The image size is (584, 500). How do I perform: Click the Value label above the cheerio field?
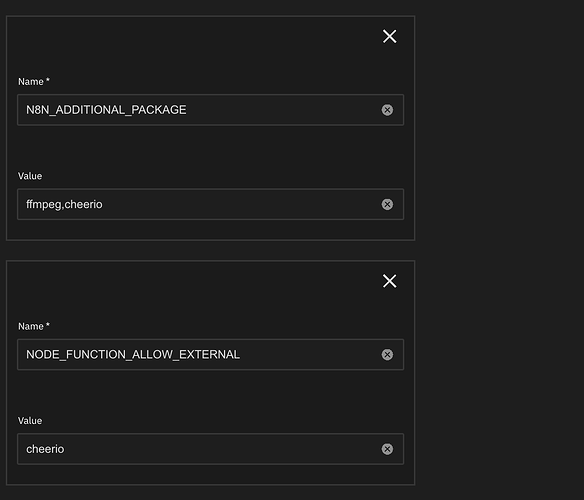[30, 421]
